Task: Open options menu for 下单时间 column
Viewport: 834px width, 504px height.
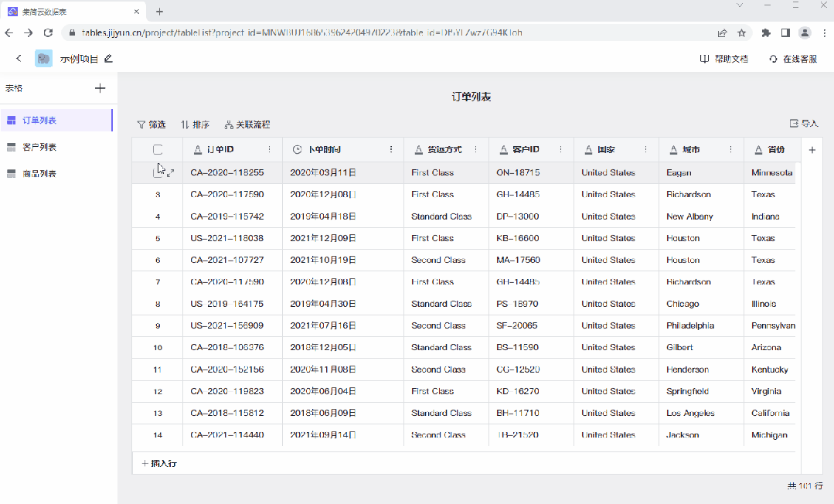Action: [391, 149]
